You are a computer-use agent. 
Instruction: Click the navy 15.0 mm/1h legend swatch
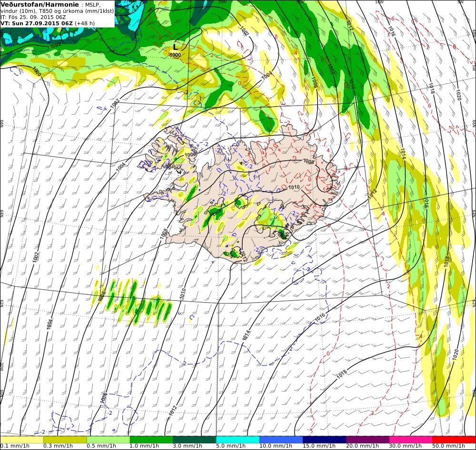pyautogui.click(x=324, y=440)
